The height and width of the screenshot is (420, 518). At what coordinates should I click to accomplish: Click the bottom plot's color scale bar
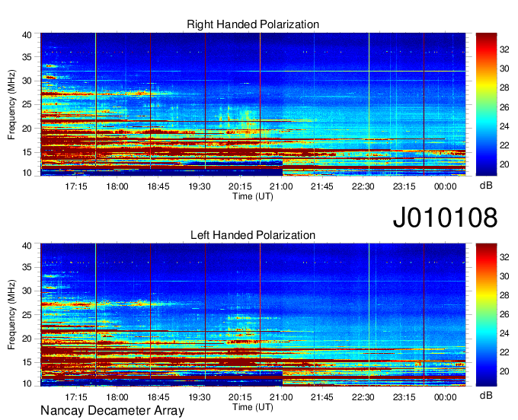tap(486, 314)
